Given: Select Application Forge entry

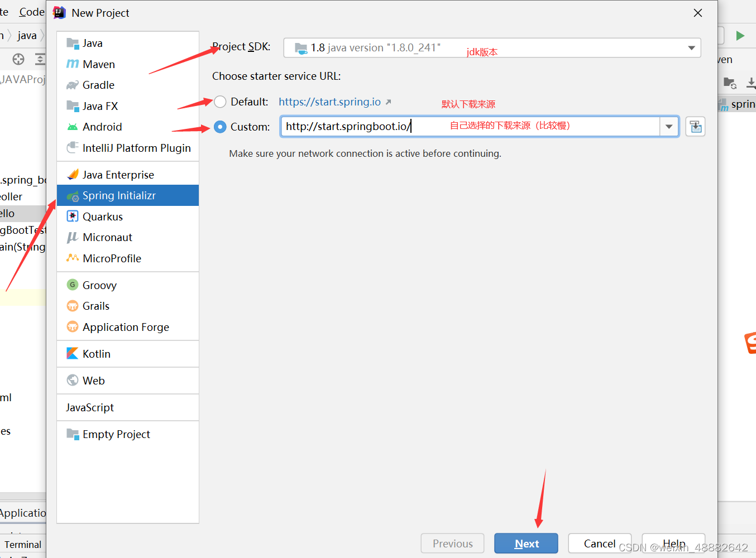Looking at the screenshot, I should click(128, 327).
